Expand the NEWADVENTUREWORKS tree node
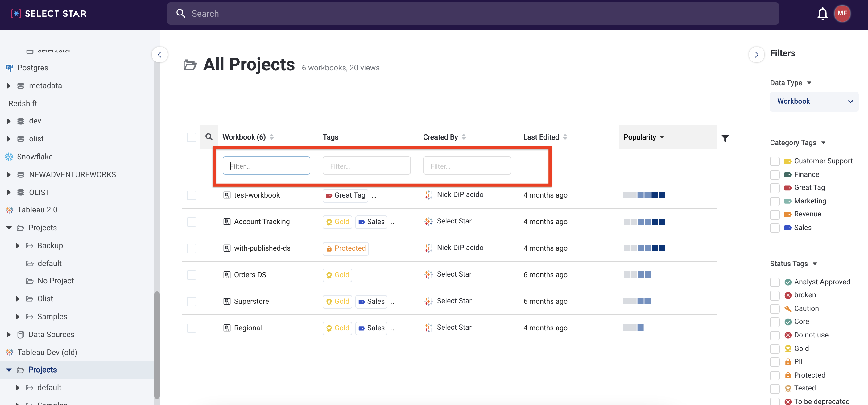 coord(9,175)
